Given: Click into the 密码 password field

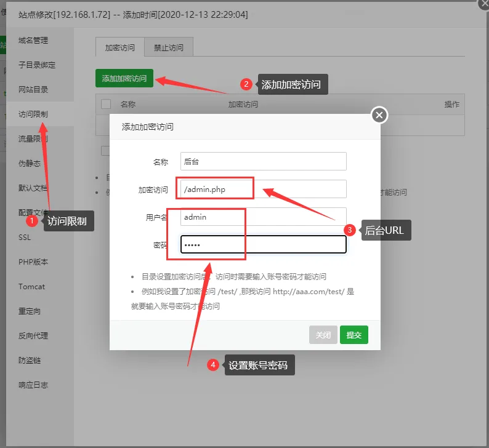Looking at the screenshot, I should [x=263, y=245].
